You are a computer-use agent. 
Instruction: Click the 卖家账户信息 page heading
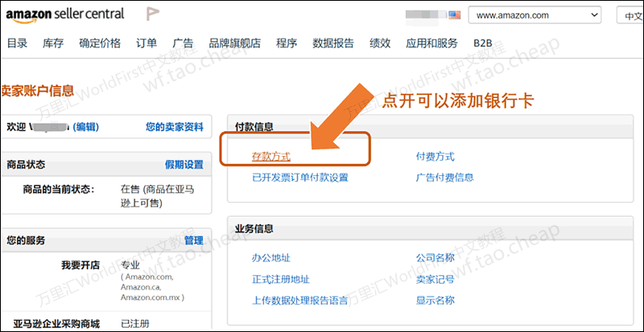click(37, 90)
